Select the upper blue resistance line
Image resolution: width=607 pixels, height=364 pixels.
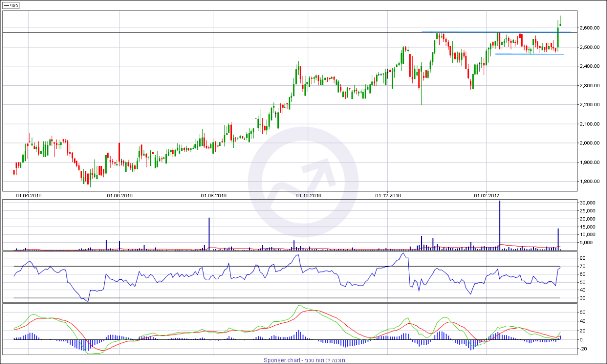click(x=495, y=32)
